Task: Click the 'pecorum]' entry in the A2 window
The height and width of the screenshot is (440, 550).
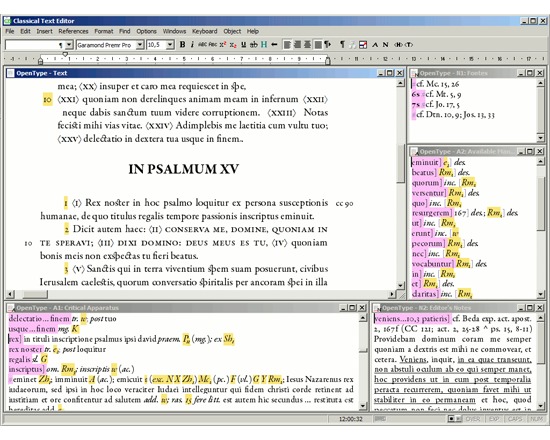Action: pyautogui.click(x=429, y=243)
